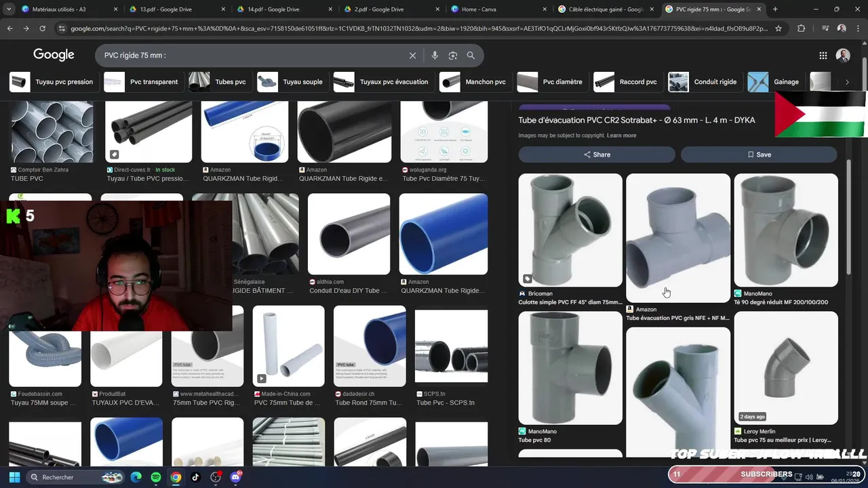Open the ManoMano Tube pvc 80 thumbnail

pyautogui.click(x=570, y=368)
